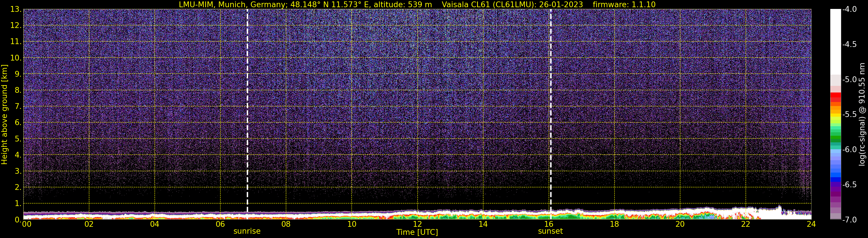Image resolution: width=868 pixels, height=238 pixels.
Task: Click the time axis tick '10'
Action: click(352, 224)
